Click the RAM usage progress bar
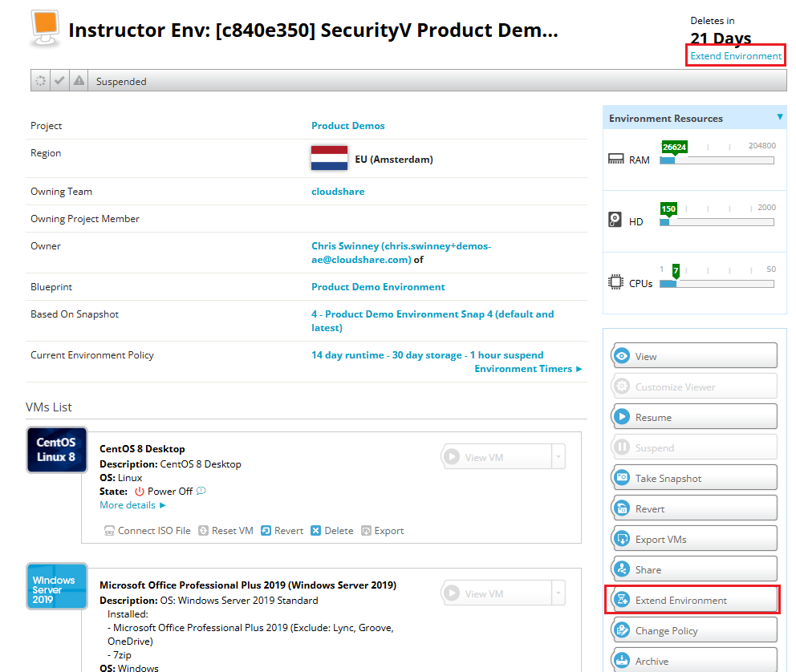The width and height of the screenshot is (796, 672). [716, 160]
